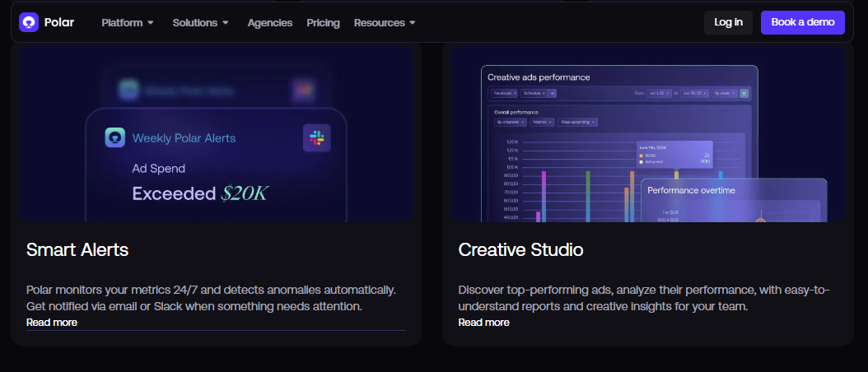Expand the Solutions dropdown arrow
This screenshot has height=372, width=868.
[x=226, y=23]
